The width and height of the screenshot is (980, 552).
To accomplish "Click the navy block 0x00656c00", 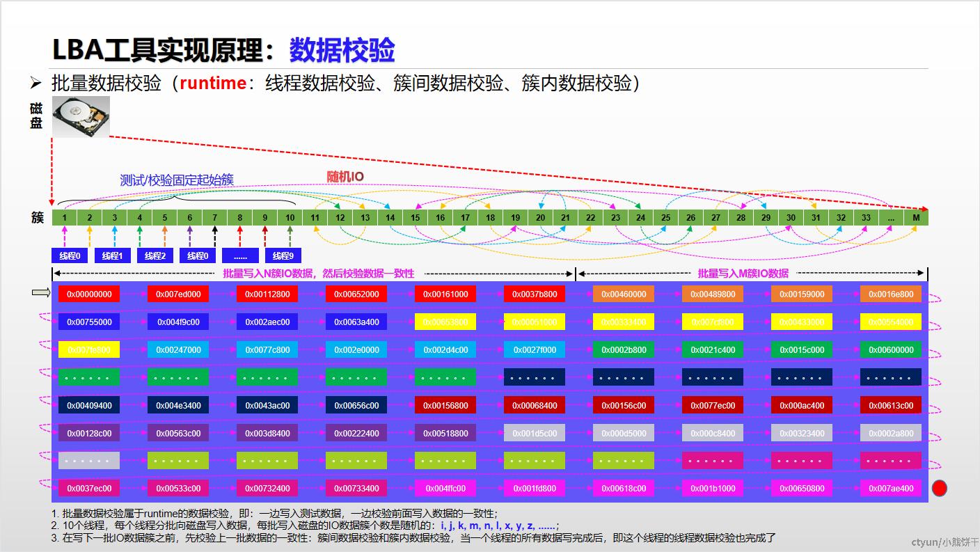I will pos(356,405).
